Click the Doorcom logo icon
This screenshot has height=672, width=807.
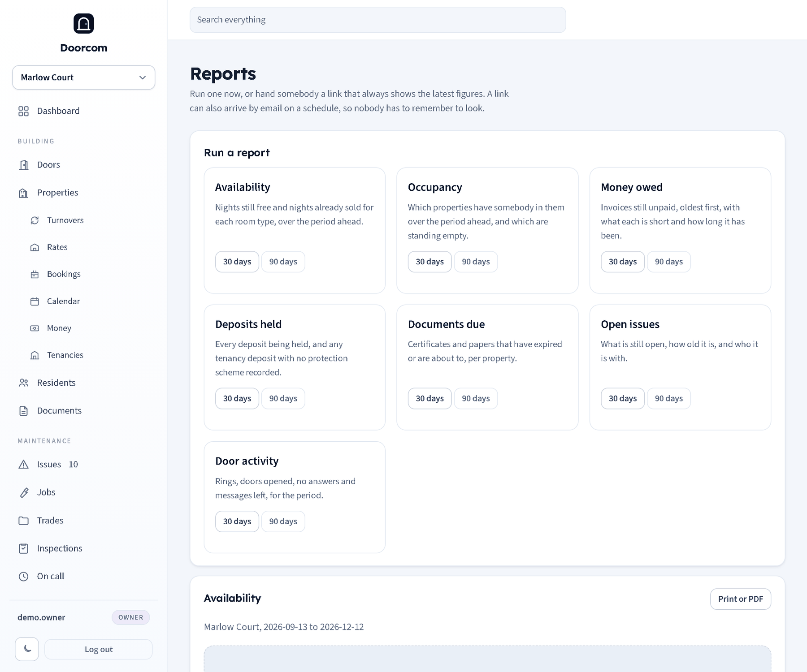coord(83,23)
